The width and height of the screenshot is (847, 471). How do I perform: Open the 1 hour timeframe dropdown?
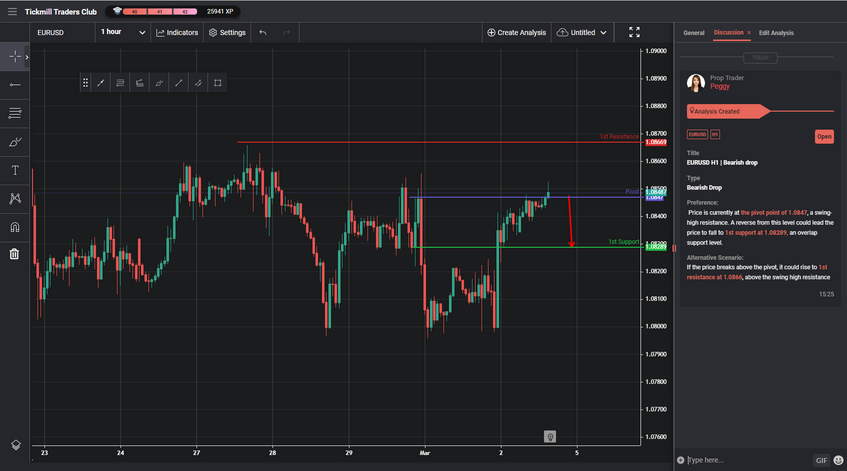pyautogui.click(x=123, y=32)
